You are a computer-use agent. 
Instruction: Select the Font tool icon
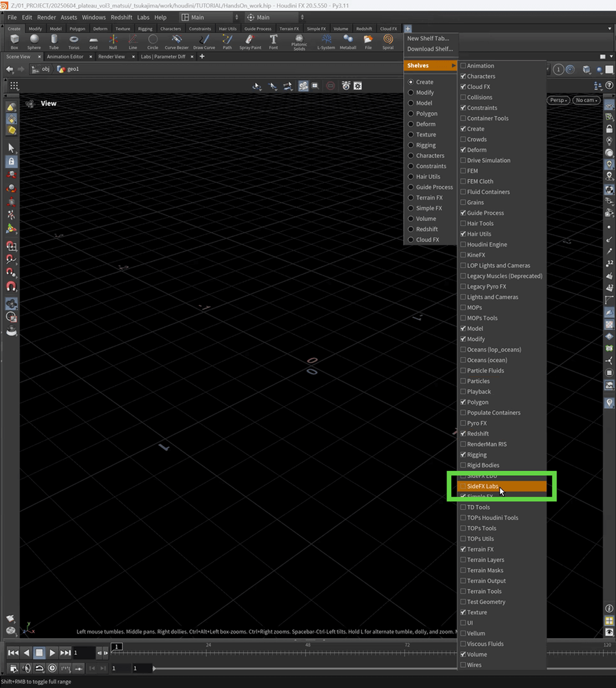click(273, 41)
